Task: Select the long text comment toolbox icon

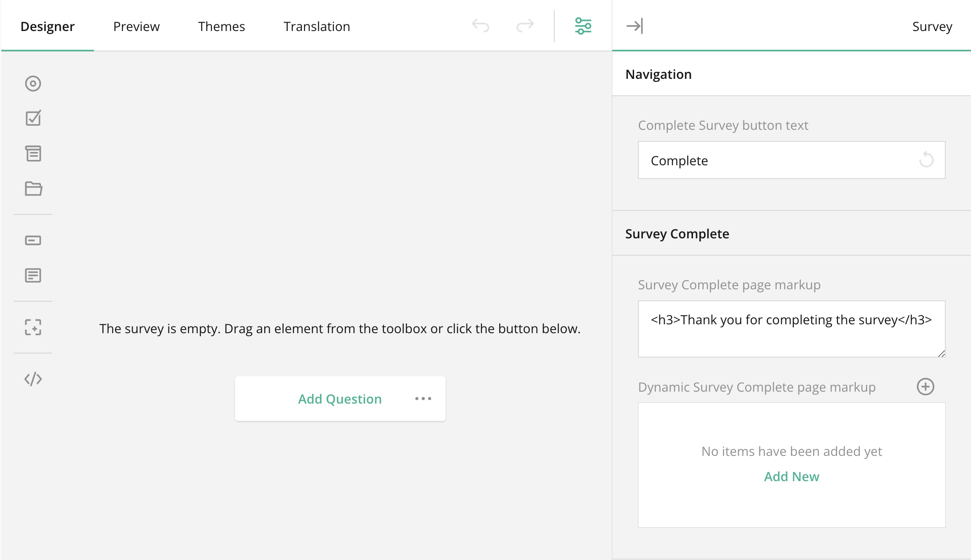Action: tap(33, 276)
